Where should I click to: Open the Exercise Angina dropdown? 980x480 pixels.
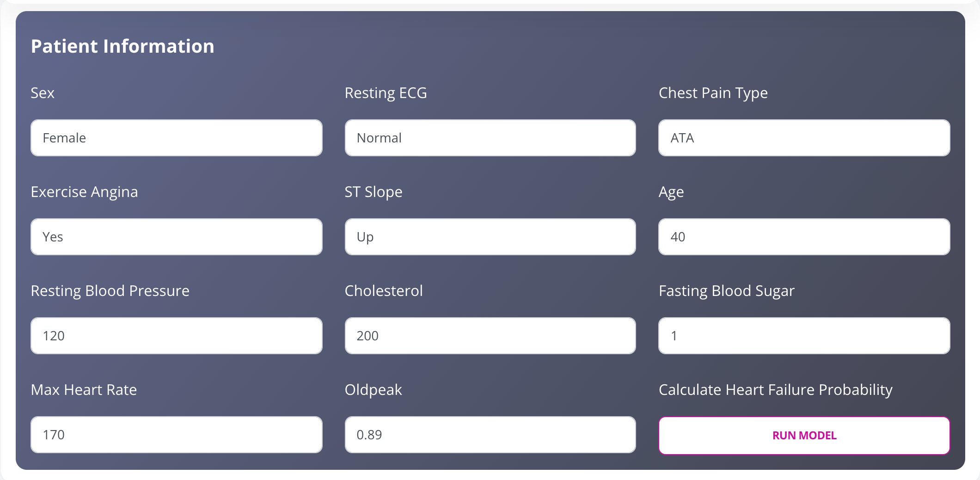177,237
